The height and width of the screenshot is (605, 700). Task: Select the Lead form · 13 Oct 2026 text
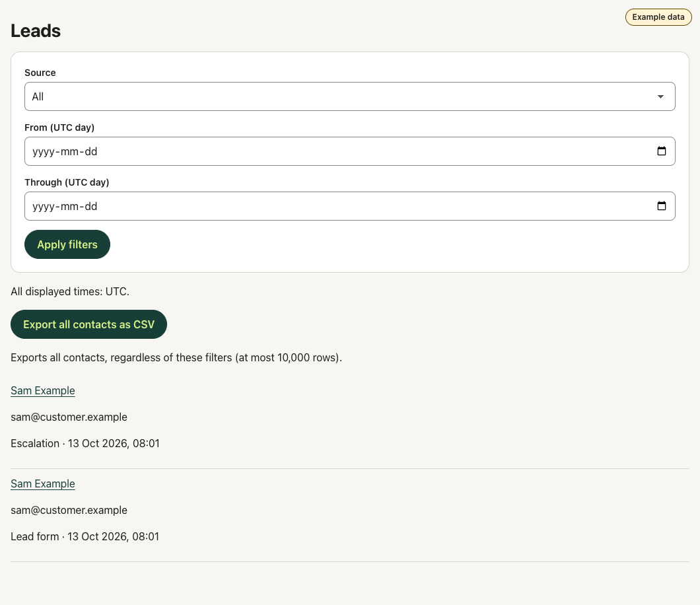pos(85,537)
